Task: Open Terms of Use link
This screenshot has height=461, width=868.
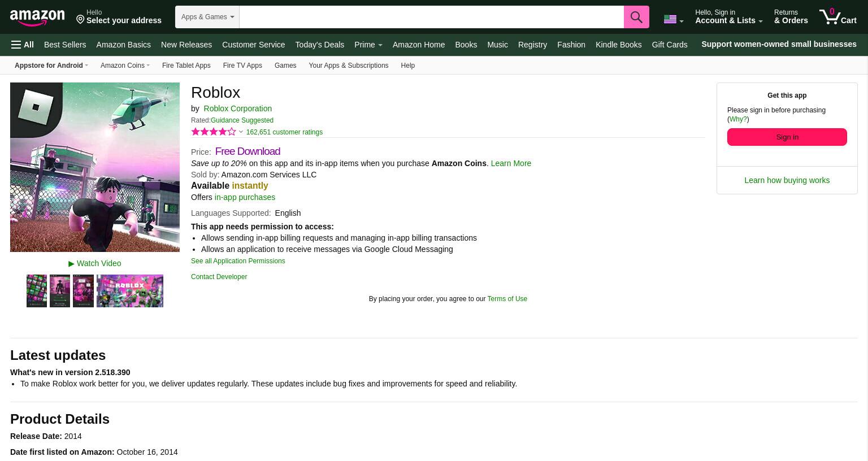Action: pyautogui.click(x=507, y=299)
